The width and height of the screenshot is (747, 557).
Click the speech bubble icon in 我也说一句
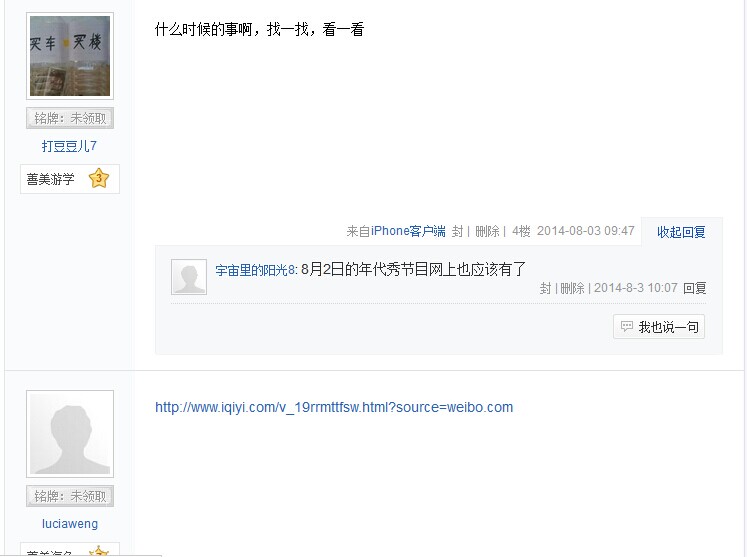(626, 326)
